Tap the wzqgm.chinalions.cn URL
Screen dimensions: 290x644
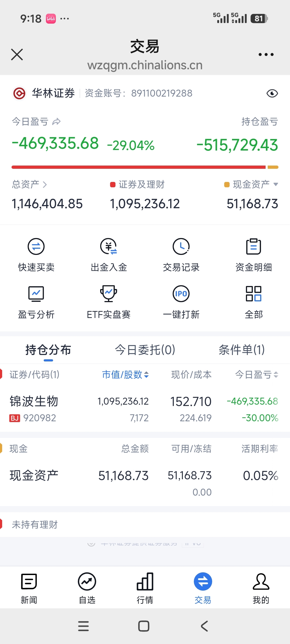(145, 65)
